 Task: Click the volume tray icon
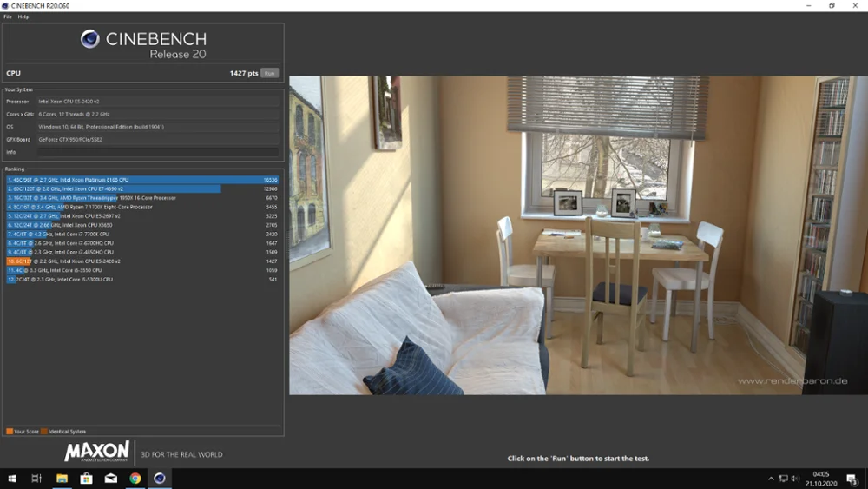point(795,479)
